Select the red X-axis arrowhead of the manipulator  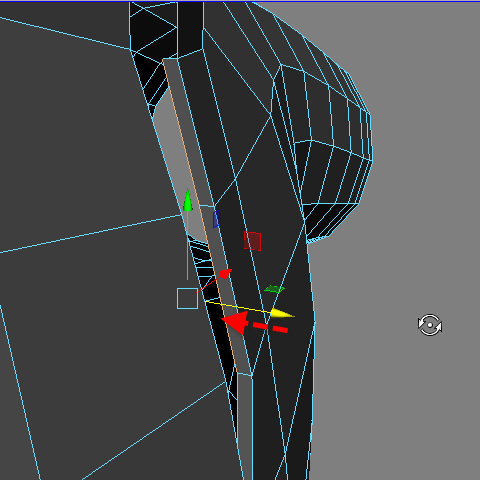pos(226,273)
